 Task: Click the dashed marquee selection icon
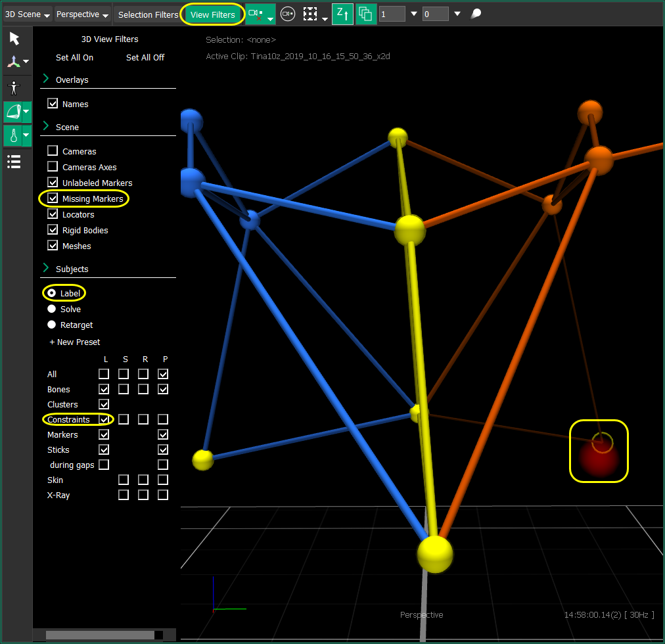click(310, 14)
